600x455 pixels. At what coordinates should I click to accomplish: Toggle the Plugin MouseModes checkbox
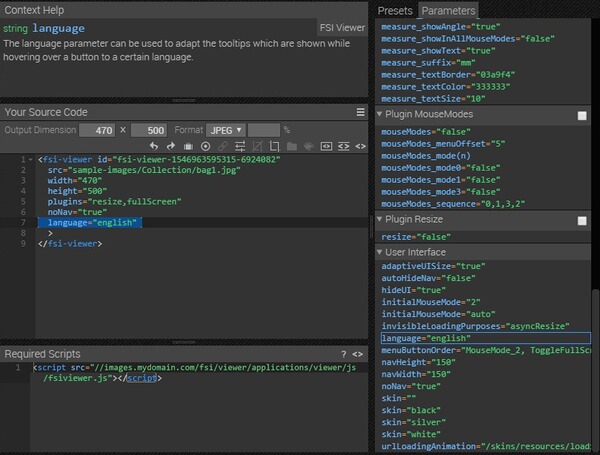[582, 116]
